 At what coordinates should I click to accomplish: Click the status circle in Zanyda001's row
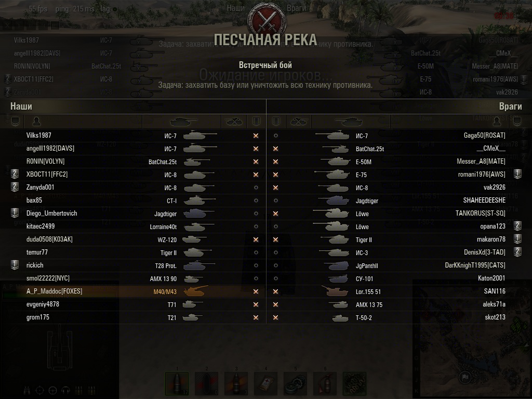click(256, 188)
